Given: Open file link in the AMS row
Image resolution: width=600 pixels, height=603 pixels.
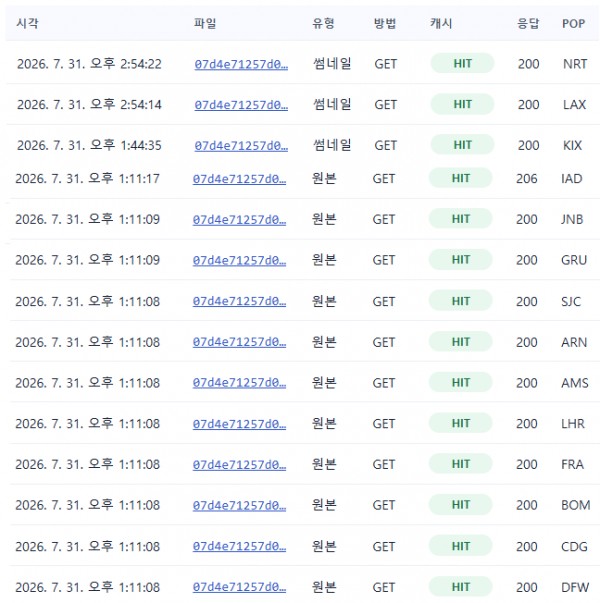Looking at the screenshot, I should 239,383.
